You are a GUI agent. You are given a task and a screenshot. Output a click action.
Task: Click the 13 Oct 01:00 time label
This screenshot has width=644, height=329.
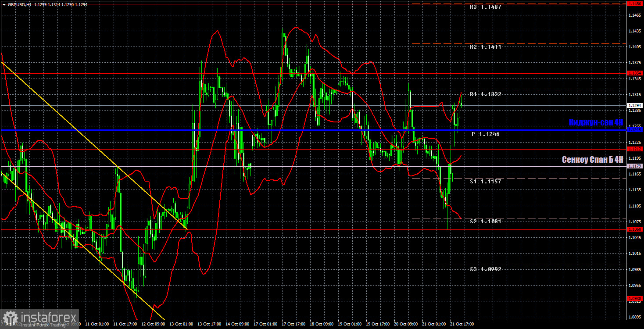[x=181, y=325]
